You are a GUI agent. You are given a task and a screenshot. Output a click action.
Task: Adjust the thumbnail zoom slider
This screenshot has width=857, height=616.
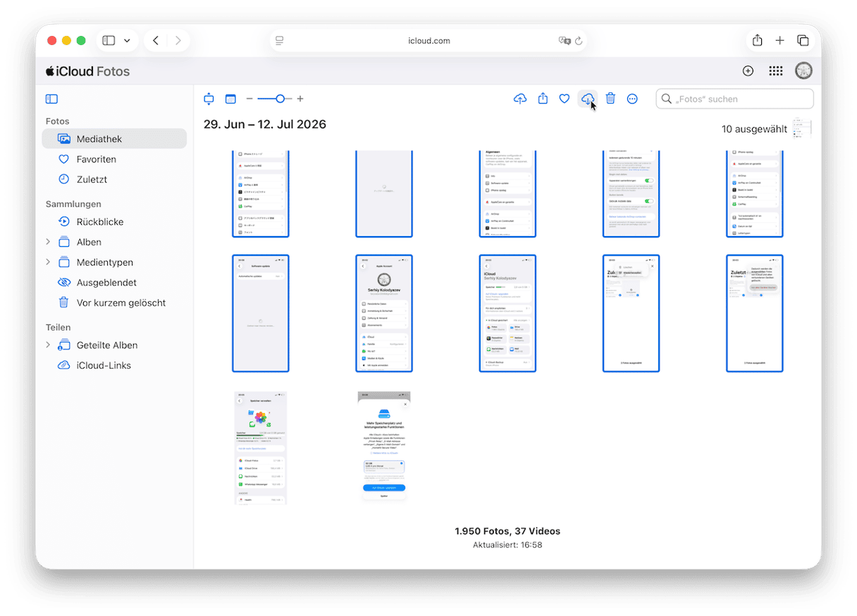pyautogui.click(x=280, y=99)
